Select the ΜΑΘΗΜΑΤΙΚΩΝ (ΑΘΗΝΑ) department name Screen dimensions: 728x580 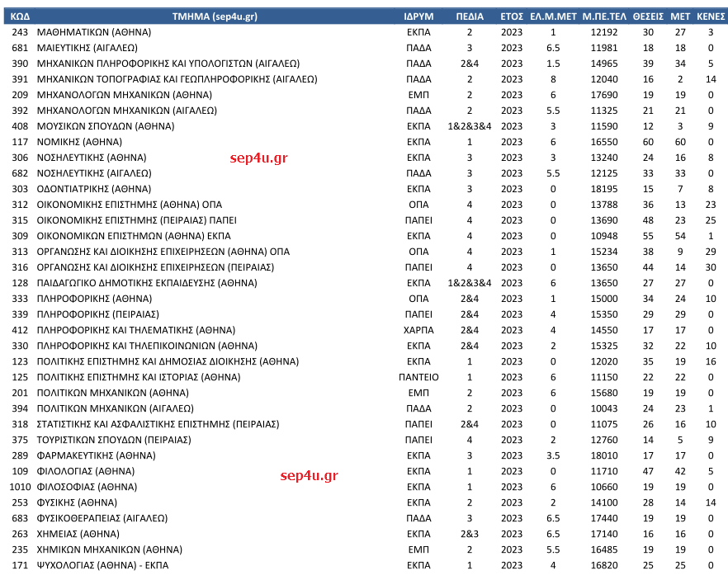pyautogui.click(x=91, y=32)
